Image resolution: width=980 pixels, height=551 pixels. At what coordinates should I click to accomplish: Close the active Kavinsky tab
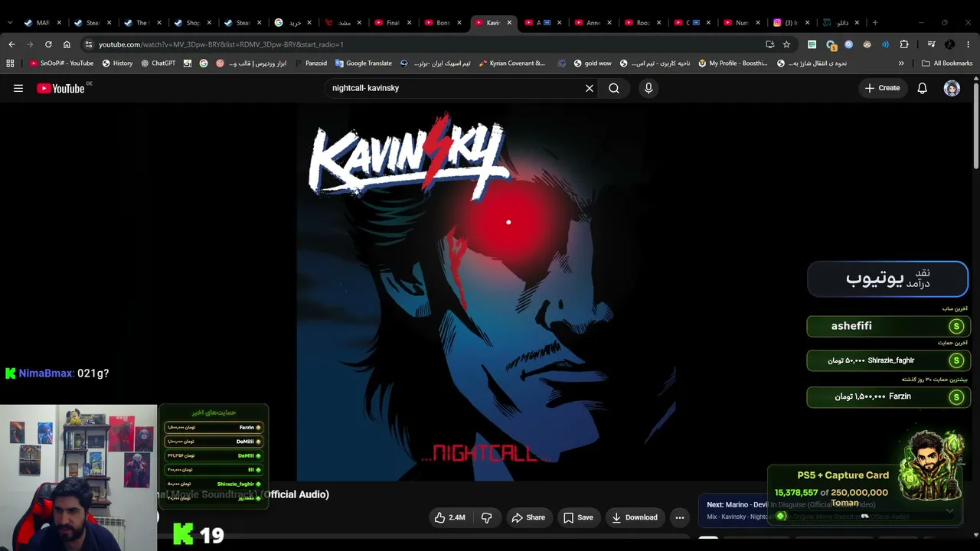click(509, 23)
